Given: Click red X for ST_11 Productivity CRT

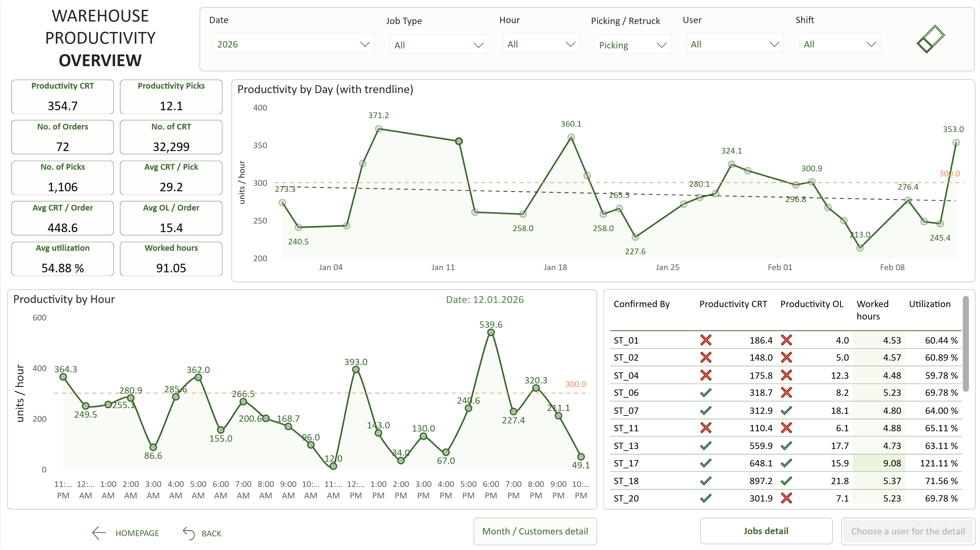Looking at the screenshot, I should (706, 428).
